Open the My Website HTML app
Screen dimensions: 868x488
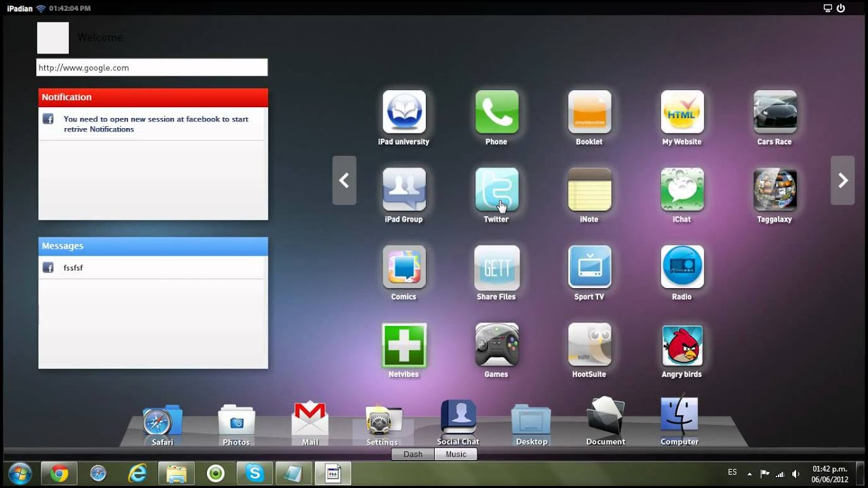click(x=682, y=112)
